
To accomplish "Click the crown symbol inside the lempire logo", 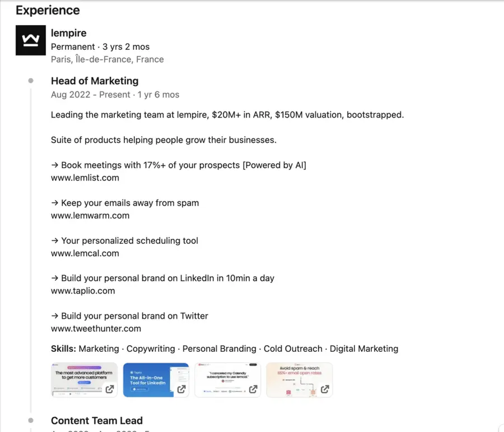I will (x=31, y=40).
